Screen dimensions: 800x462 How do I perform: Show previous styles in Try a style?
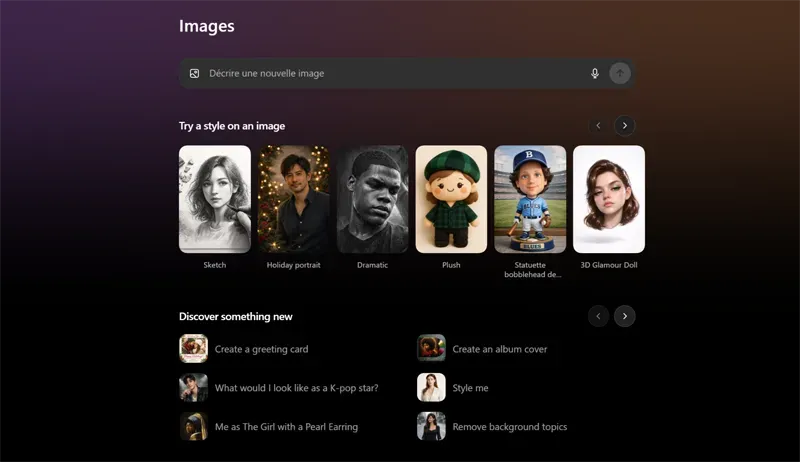pos(598,126)
